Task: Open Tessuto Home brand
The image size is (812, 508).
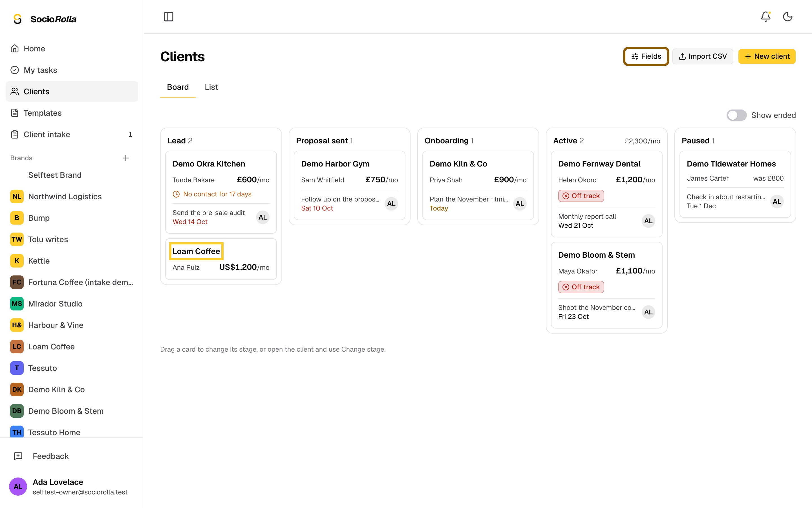Action: pyautogui.click(x=72, y=432)
